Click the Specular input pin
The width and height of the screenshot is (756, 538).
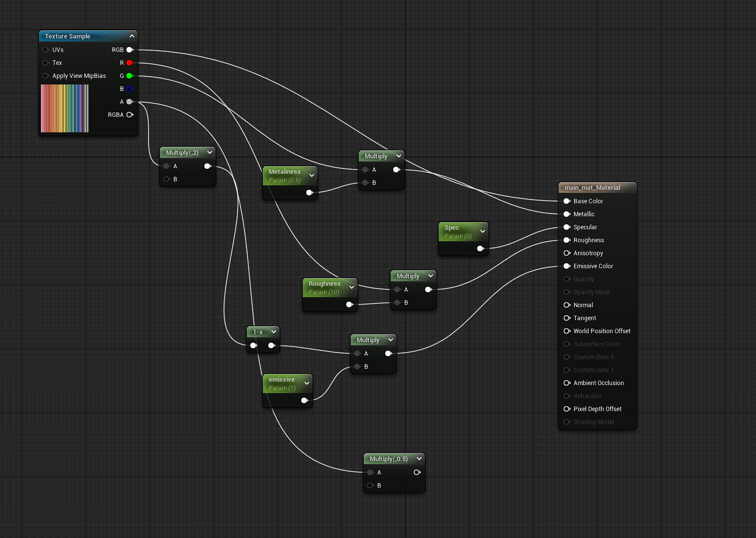[567, 227]
